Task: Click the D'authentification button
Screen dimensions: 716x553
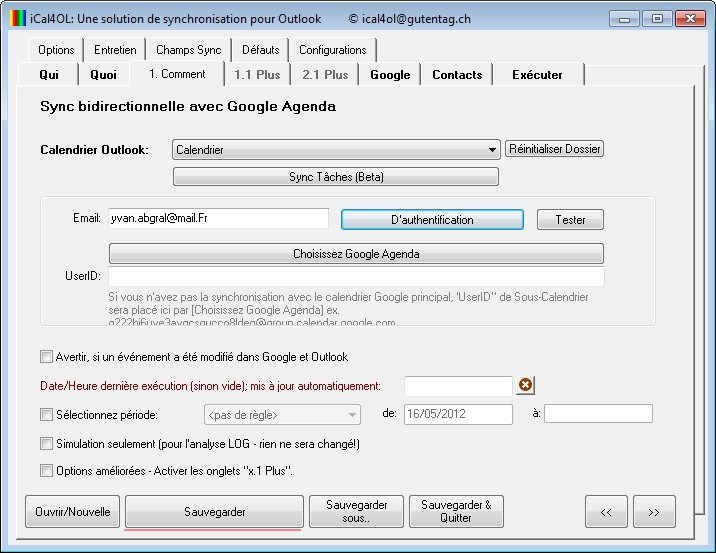Action: coord(432,219)
